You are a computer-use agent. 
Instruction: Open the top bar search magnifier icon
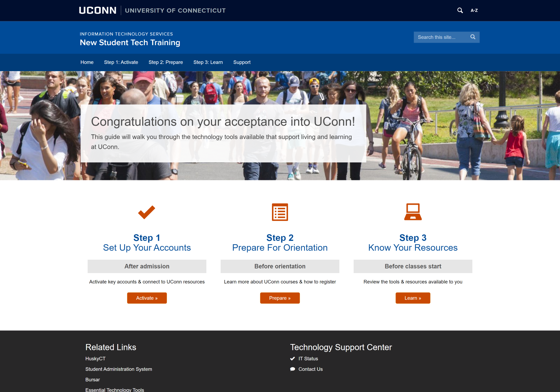tap(460, 10)
